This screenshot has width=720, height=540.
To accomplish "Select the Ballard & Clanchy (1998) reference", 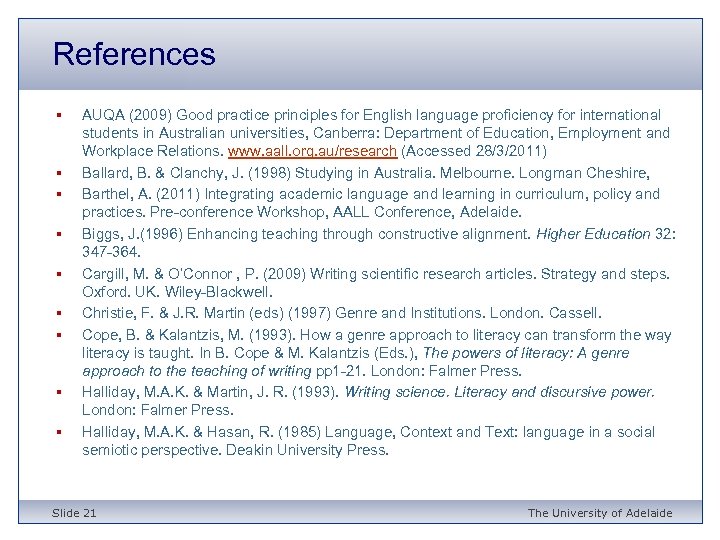I will [366, 173].
